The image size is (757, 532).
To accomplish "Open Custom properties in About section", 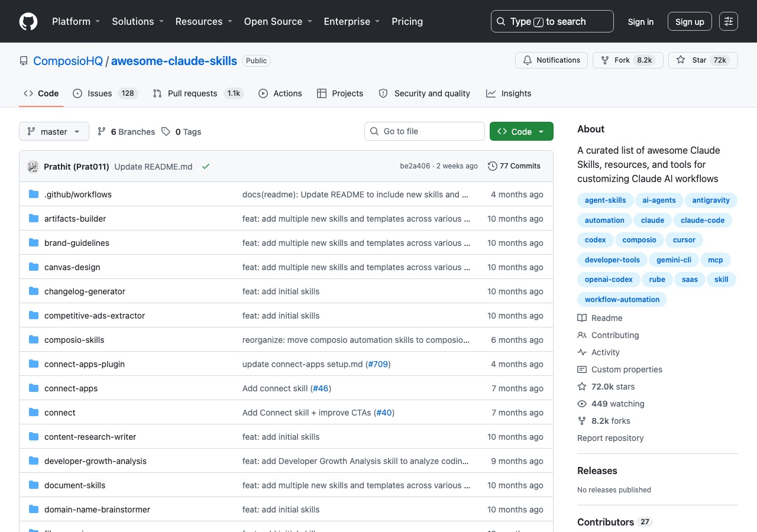I will click(x=620, y=369).
